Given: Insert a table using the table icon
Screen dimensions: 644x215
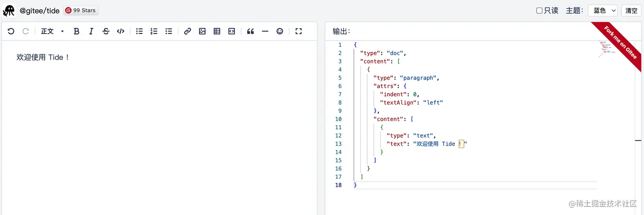Looking at the screenshot, I should 217,31.
